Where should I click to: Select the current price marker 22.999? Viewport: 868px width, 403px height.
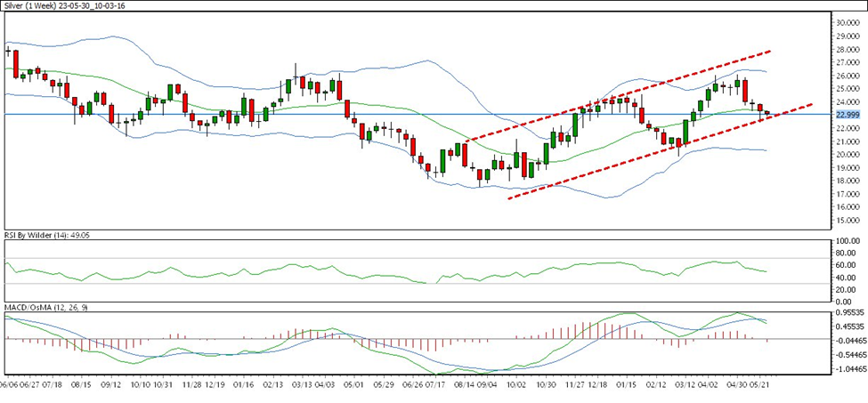tap(847, 115)
